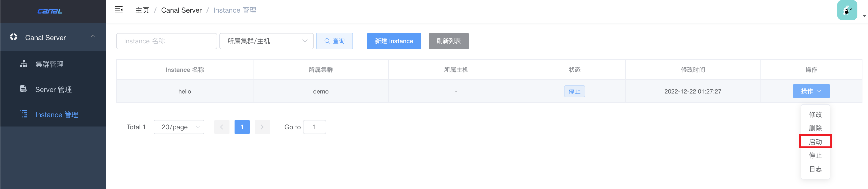Choose 修改 from the operations menu

pyautogui.click(x=815, y=114)
